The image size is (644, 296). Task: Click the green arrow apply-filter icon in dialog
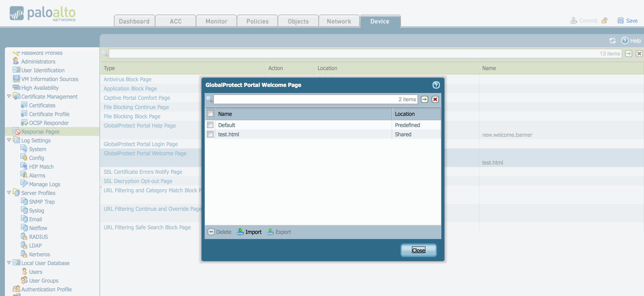(x=424, y=99)
